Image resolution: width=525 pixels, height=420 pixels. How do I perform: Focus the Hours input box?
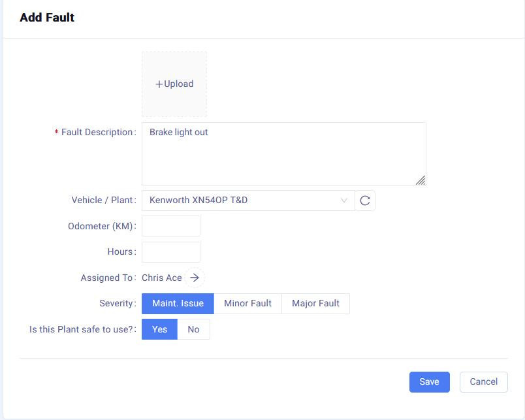pos(171,252)
